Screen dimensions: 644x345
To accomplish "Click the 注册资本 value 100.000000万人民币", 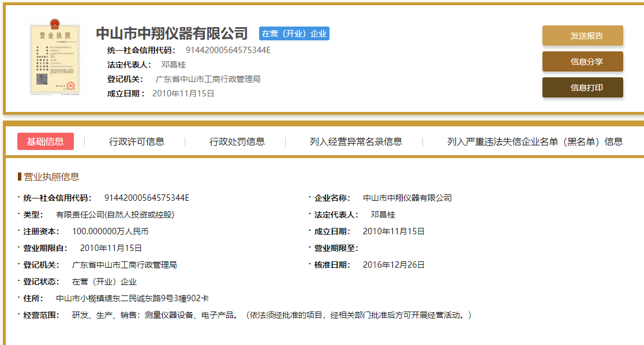I will pyautogui.click(x=110, y=231).
